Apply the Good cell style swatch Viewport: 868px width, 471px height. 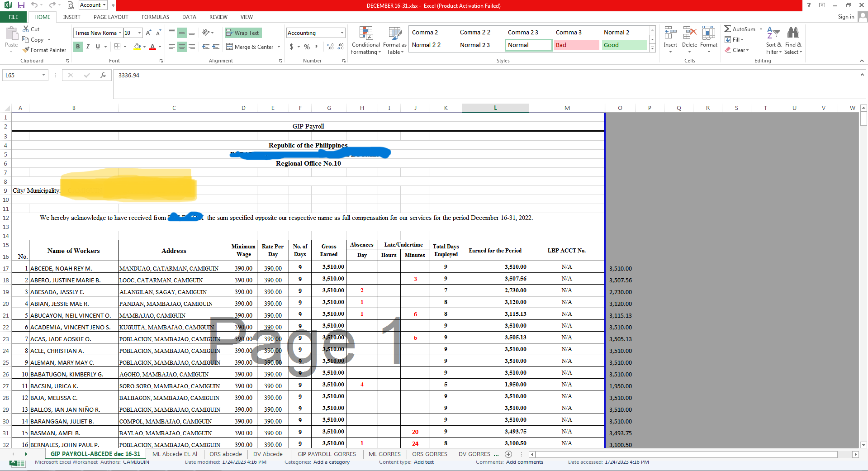coord(624,45)
